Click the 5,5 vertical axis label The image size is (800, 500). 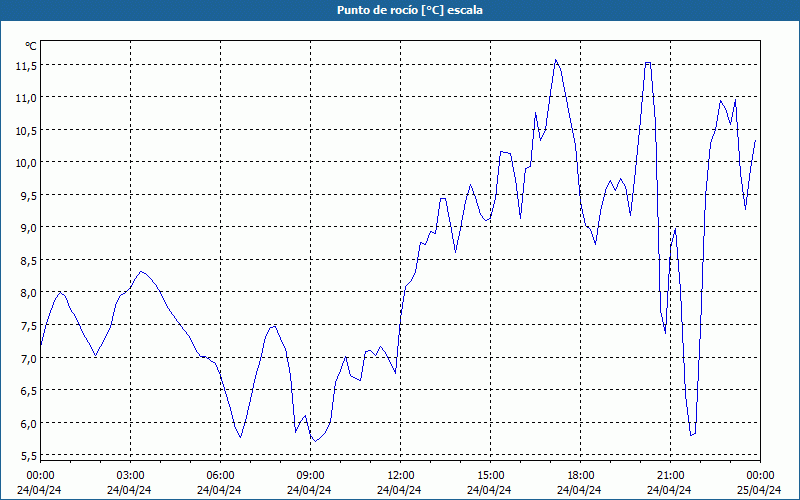coord(28,456)
